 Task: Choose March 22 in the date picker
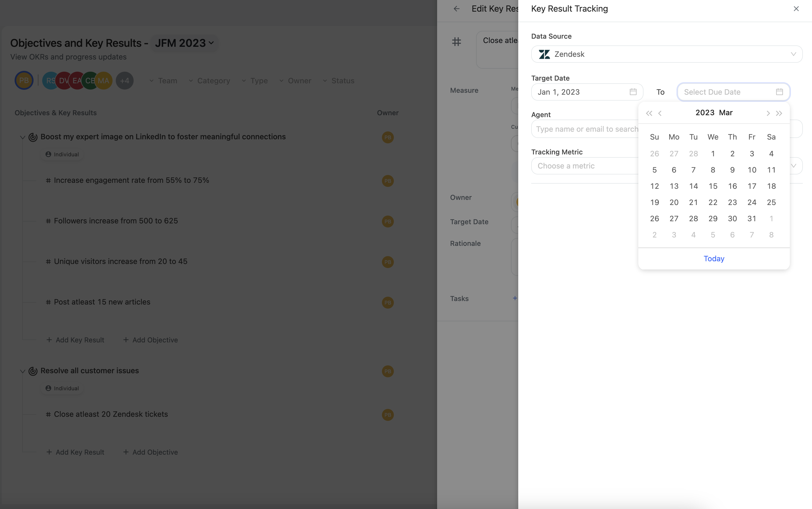coord(713,202)
